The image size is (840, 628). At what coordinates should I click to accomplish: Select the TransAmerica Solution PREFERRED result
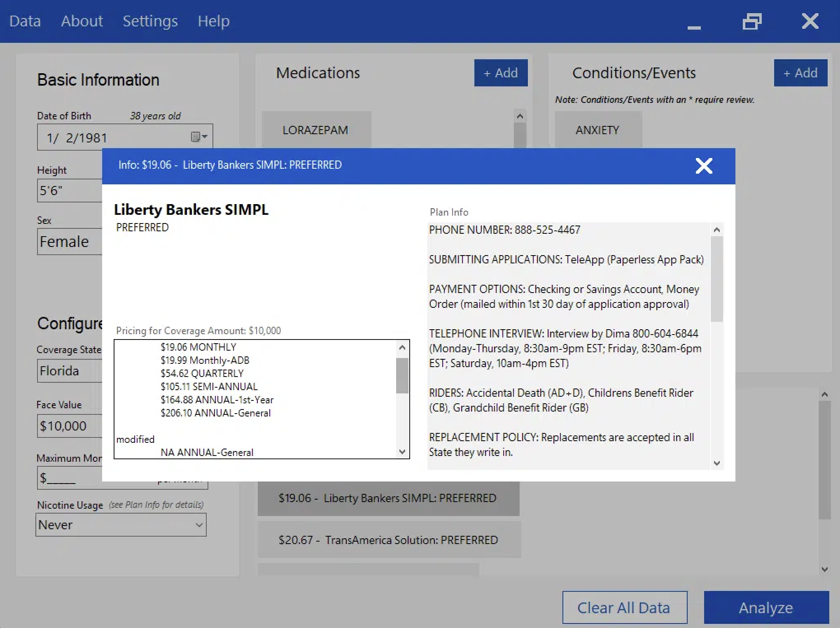(389, 540)
